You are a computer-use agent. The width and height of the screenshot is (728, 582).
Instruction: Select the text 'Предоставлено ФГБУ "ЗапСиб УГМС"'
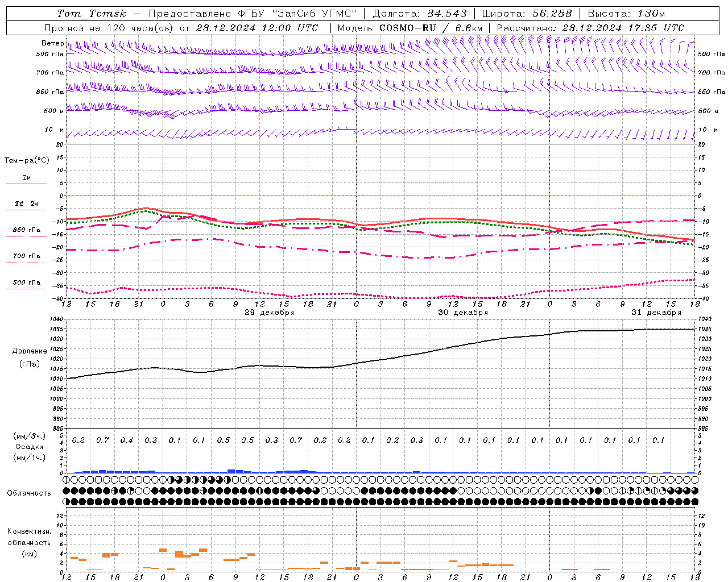(252, 14)
